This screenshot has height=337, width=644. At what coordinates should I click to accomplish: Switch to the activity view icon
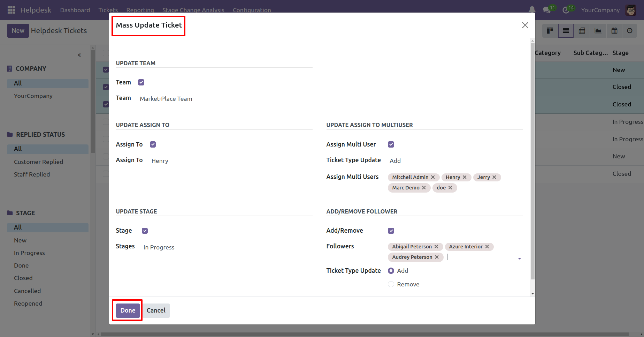click(630, 31)
